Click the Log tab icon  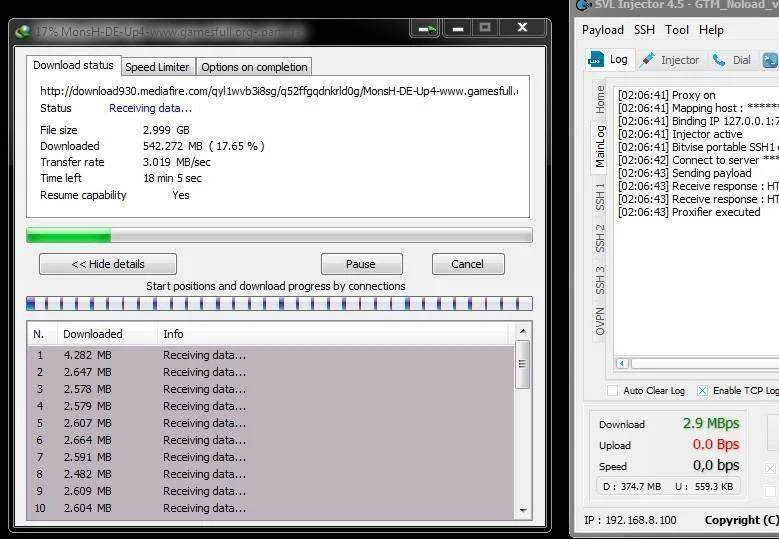point(596,59)
